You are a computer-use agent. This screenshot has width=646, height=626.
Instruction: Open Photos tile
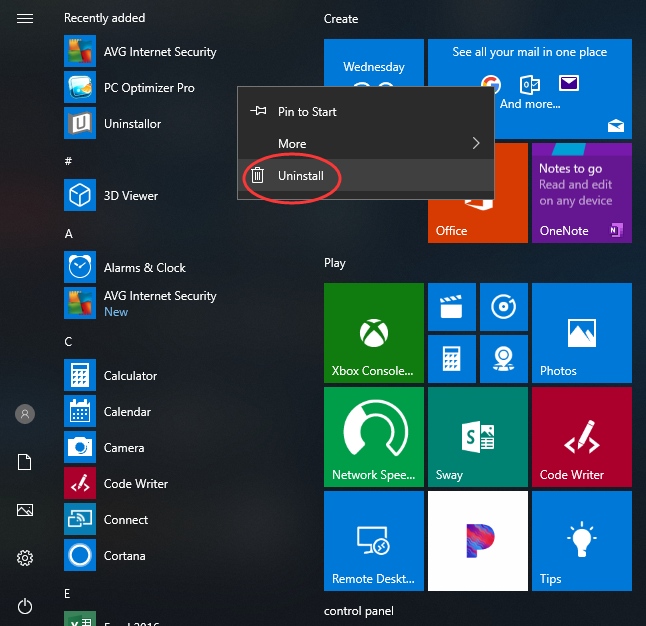582,333
